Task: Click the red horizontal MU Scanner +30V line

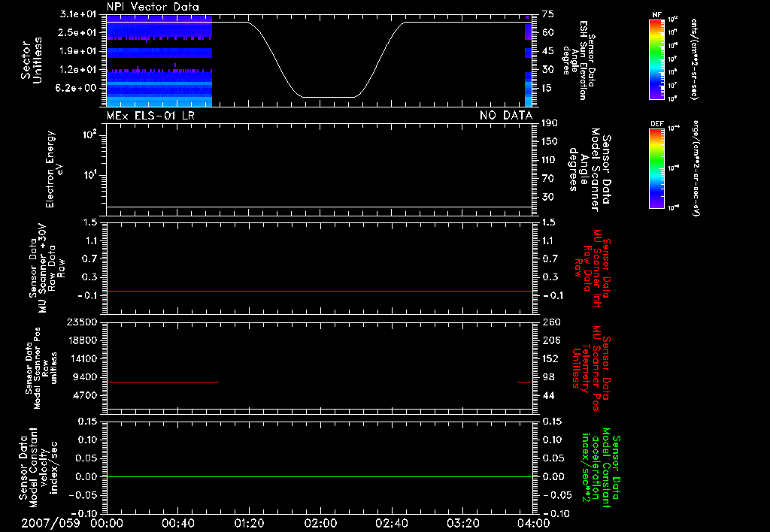Action: (x=320, y=291)
